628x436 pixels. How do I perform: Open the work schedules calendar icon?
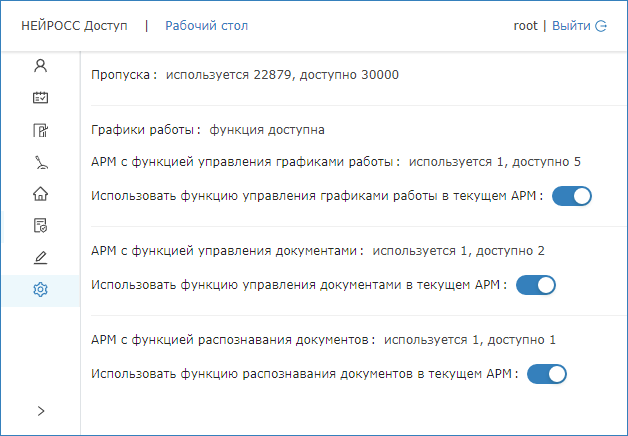click(x=40, y=98)
